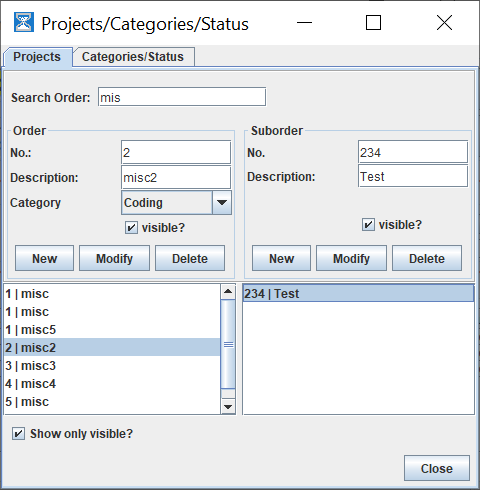
Task: Select the Projects tab
Action: tap(37, 57)
